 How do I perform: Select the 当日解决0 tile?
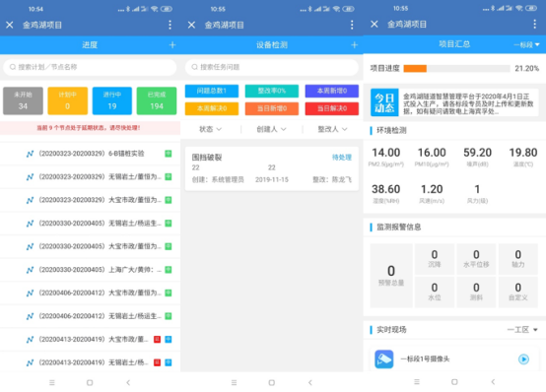332,108
